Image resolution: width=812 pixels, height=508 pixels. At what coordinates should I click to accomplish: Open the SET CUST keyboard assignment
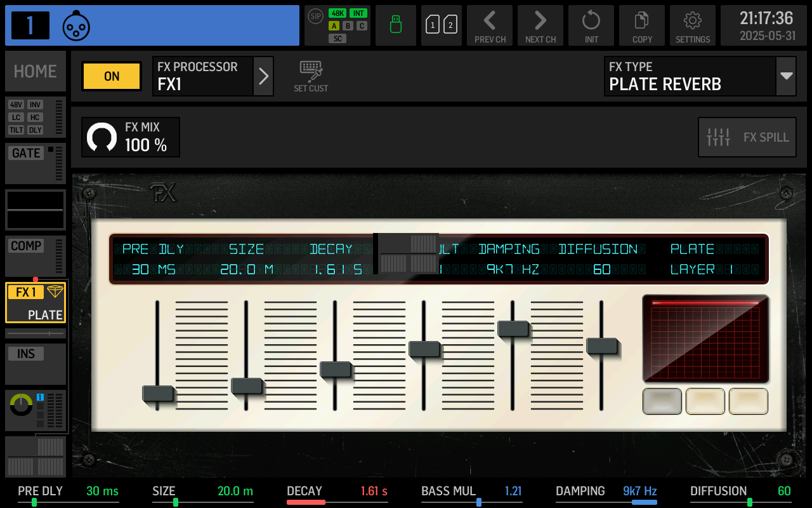pos(310,75)
